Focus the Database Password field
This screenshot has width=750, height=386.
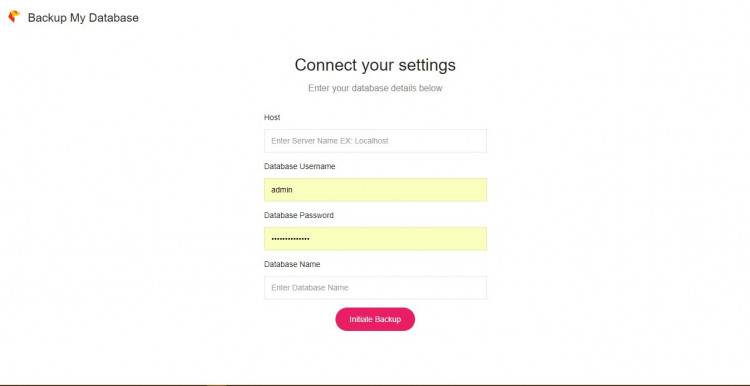pos(375,239)
